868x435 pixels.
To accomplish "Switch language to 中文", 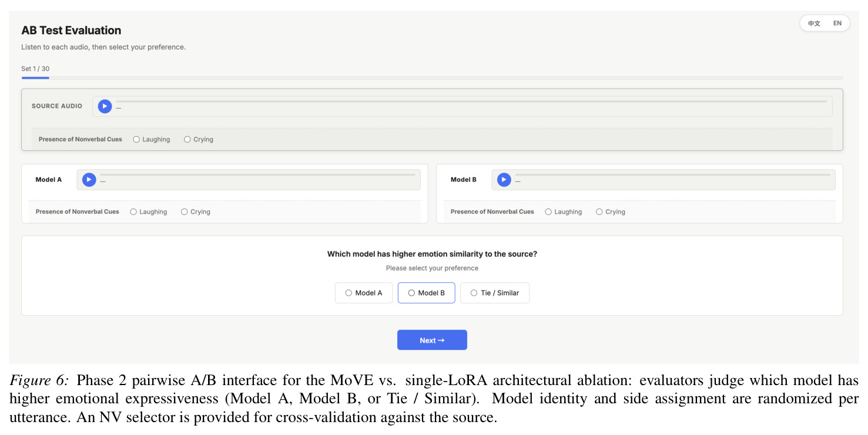I will click(x=814, y=23).
